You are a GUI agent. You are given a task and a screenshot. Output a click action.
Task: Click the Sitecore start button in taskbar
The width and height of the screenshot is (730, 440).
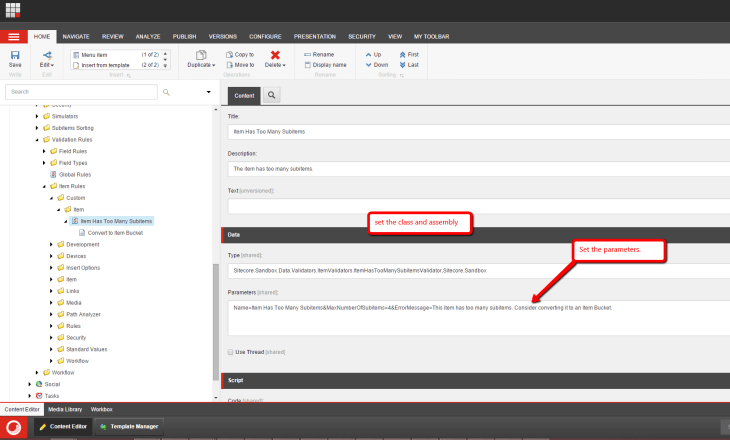(x=14, y=427)
